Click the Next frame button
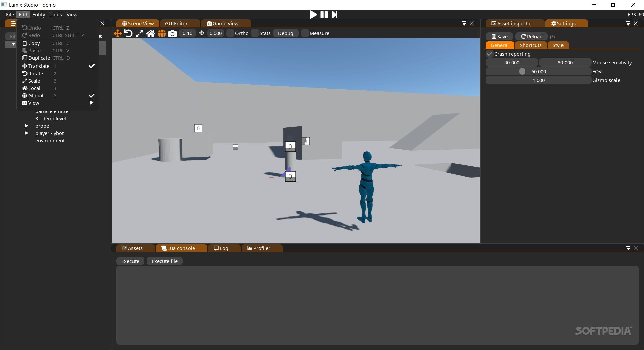Viewport: 644px width, 350px height. click(335, 14)
